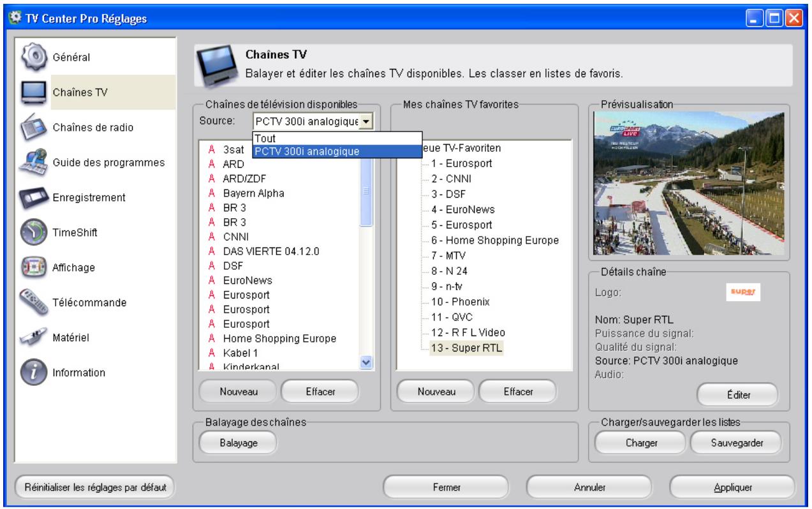Click the red A icon beside CNNI
Viewport: 812px width, 509px height.
pyautogui.click(x=212, y=237)
